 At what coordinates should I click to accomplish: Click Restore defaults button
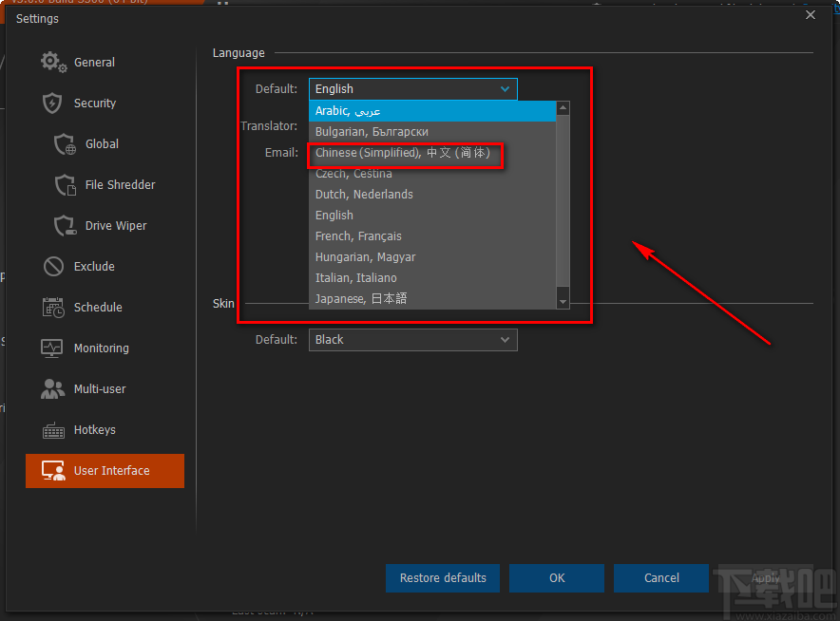pyautogui.click(x=443, y=578)
